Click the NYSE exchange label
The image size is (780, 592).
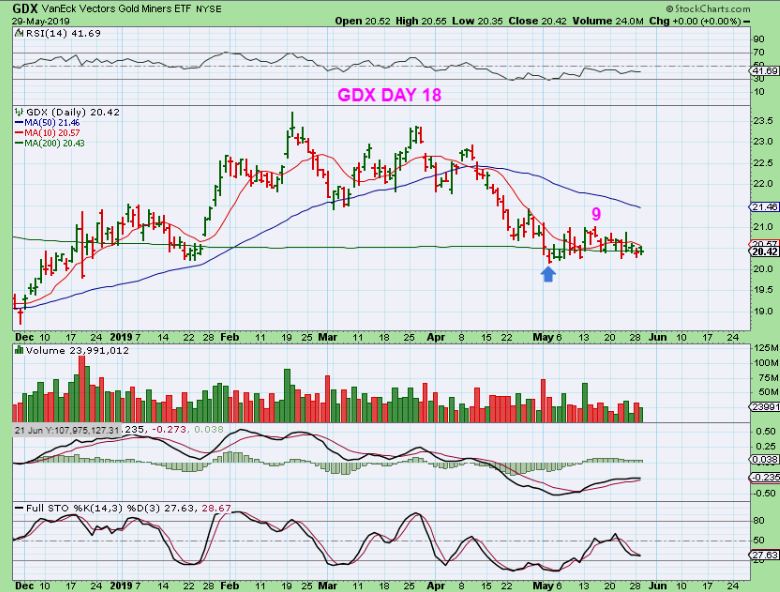(x=208, y=9)
